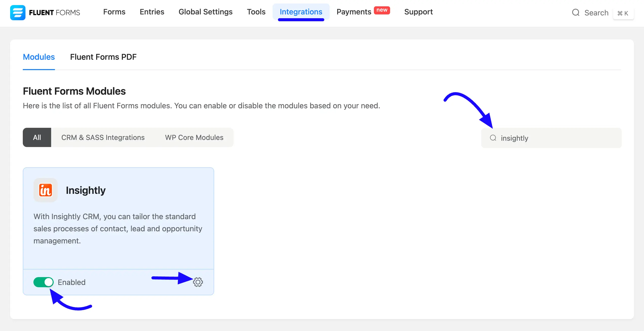Select the Modules tab
This screenshot has width=644, height=331.
coord(39,57)
